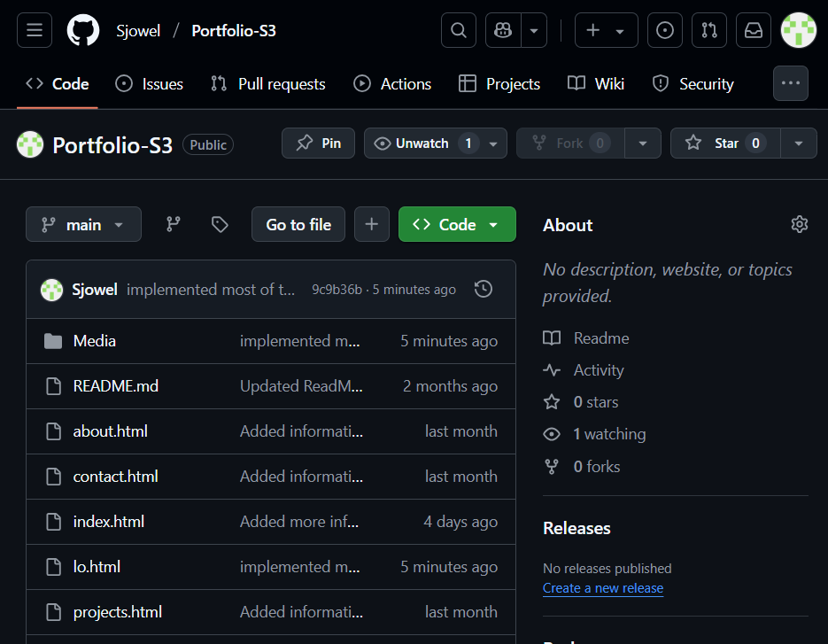Viewport: 828px width, 644px height.
Task: Pin the Portfolio-S3 repository
Action: [x=319, y=144]
